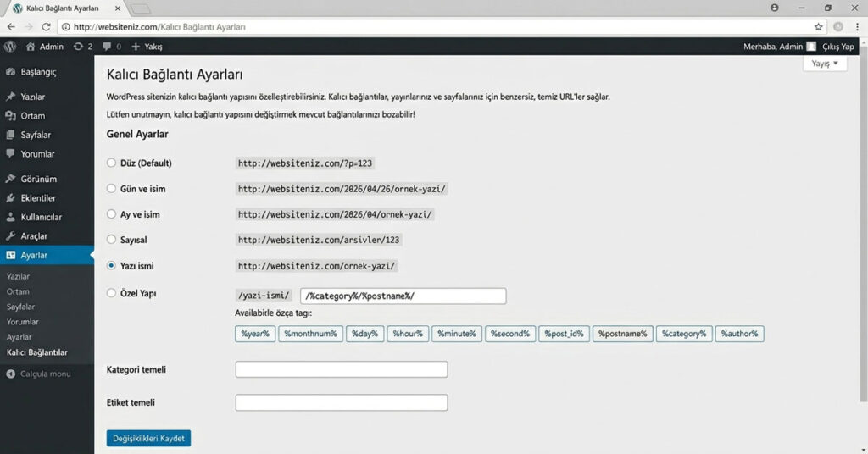868x454 pixels.
Task: Open the comments bubble icon in admin bar
Action: tap(107, 47)
